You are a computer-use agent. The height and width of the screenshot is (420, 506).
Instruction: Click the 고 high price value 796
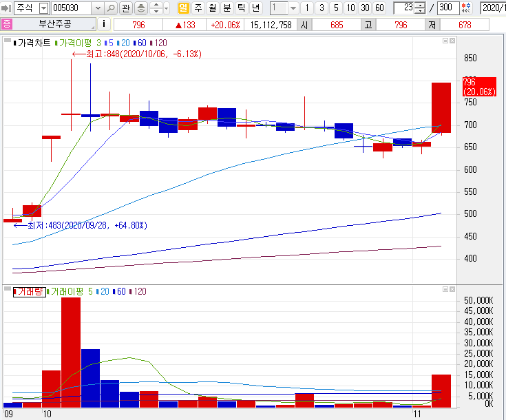(x=401, y=25)
